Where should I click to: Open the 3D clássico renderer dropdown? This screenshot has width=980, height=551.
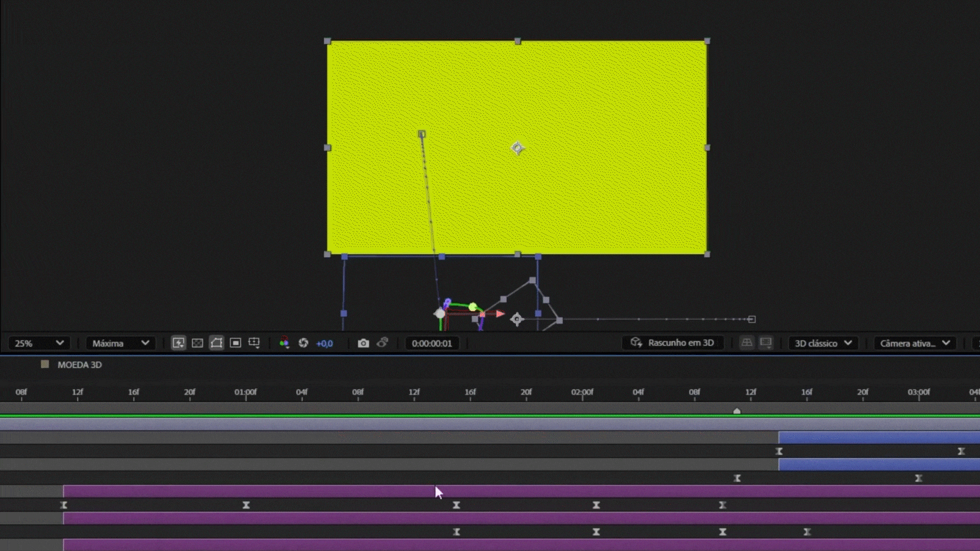click(x=823, y=343)
